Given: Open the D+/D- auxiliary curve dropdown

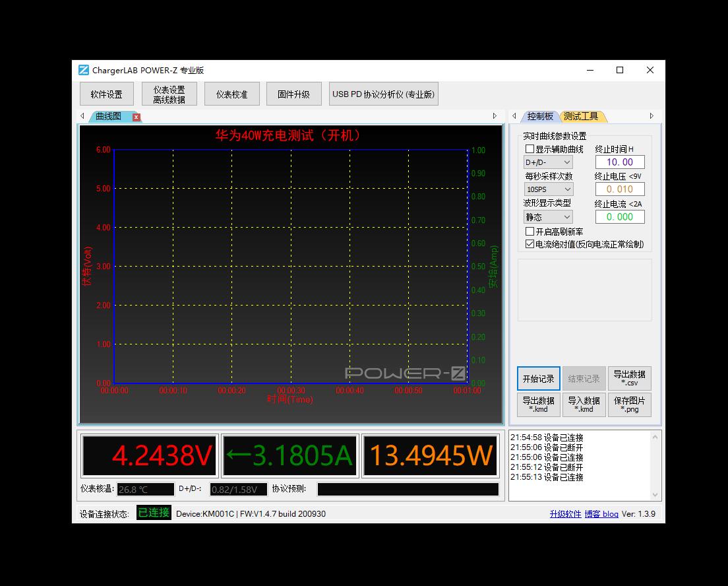Looking at the screenshot, I should (x=548, y=162).
